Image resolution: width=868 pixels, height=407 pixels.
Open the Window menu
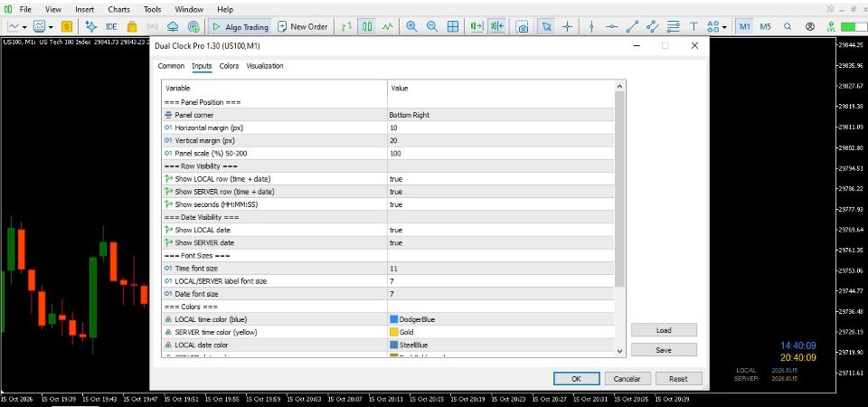(189, 9)
